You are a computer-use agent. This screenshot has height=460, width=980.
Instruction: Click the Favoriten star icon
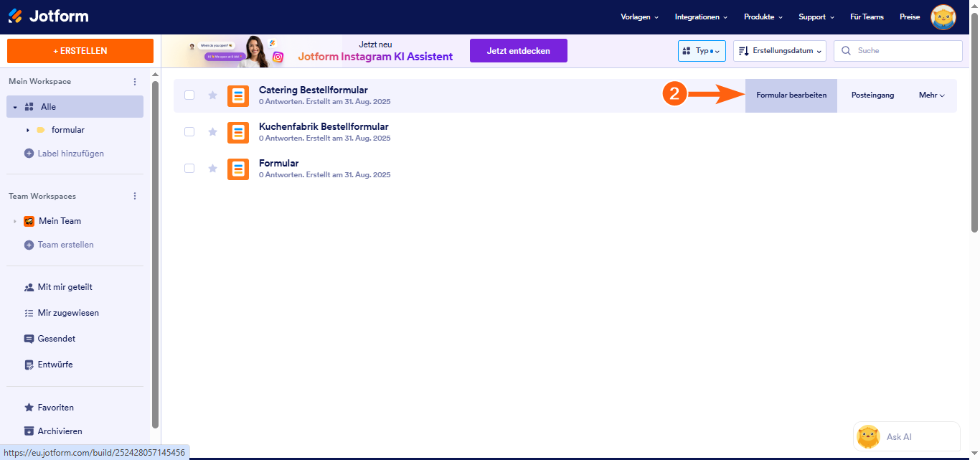(29, 408)
